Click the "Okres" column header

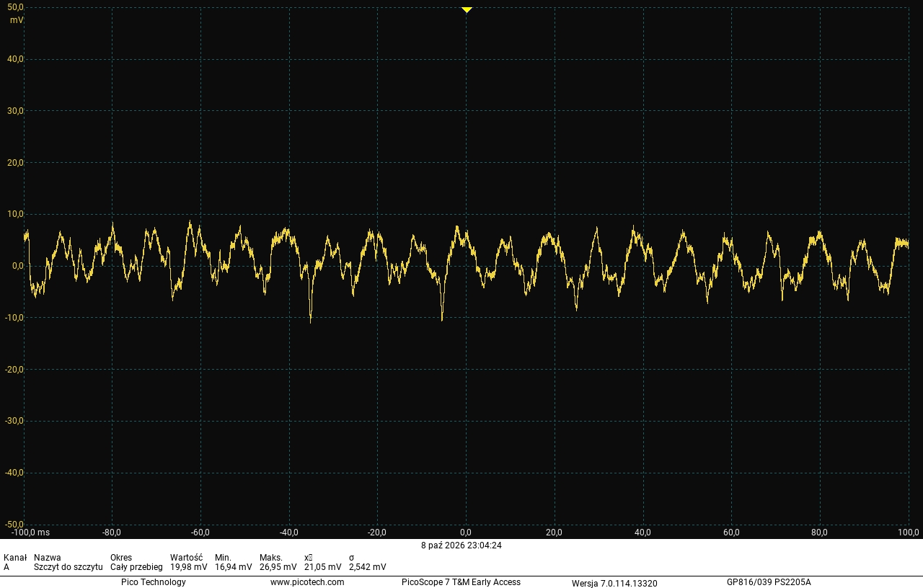coord(121,558)
